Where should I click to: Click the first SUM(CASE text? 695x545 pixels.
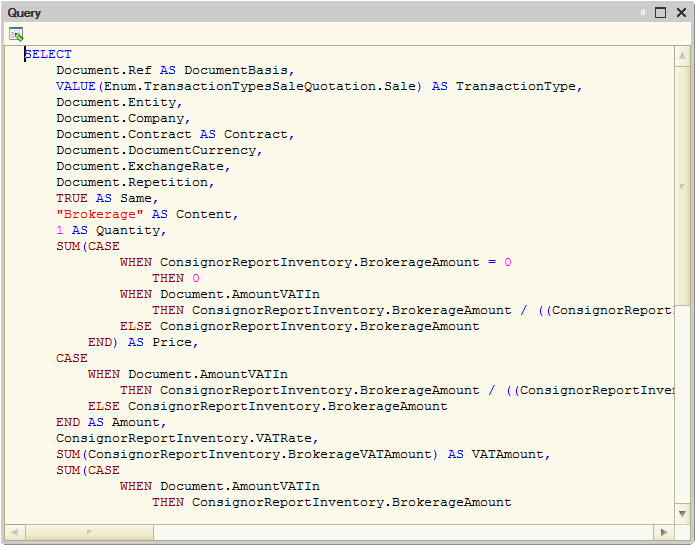point(88,246)
